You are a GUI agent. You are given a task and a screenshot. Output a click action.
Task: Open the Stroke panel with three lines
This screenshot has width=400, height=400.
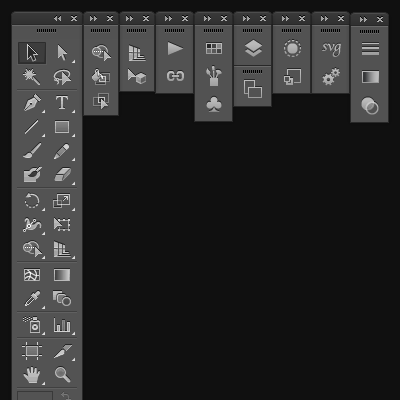pos(370,49)
